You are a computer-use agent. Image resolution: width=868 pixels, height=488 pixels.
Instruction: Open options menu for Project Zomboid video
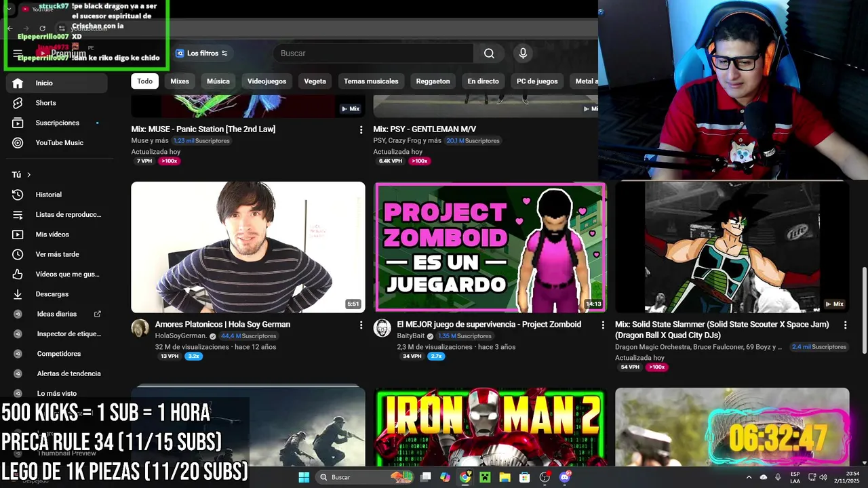coord(603,325)
